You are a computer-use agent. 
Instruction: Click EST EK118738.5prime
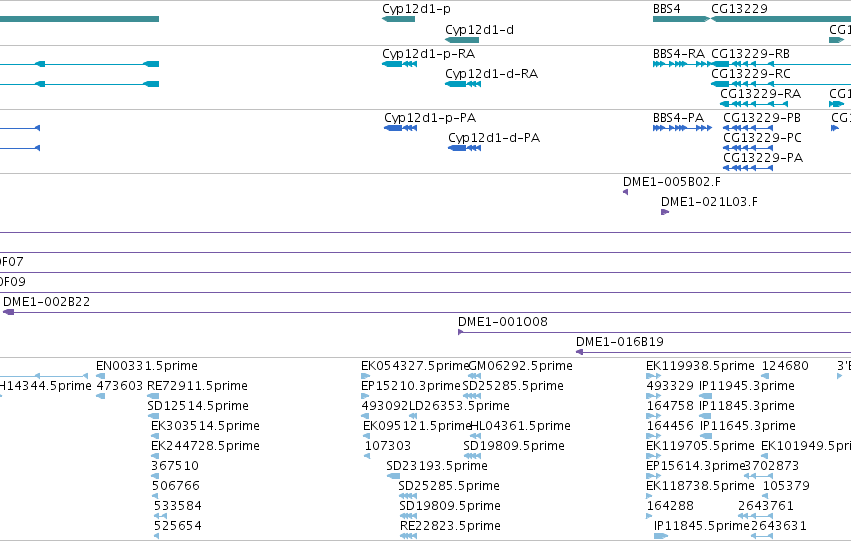[700, 486]
